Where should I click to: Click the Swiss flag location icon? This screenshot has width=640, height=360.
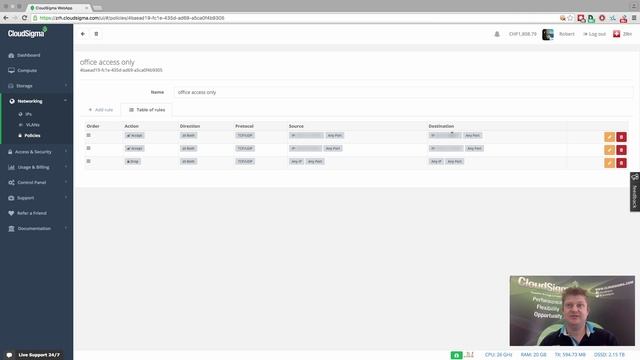pos(616,34)
